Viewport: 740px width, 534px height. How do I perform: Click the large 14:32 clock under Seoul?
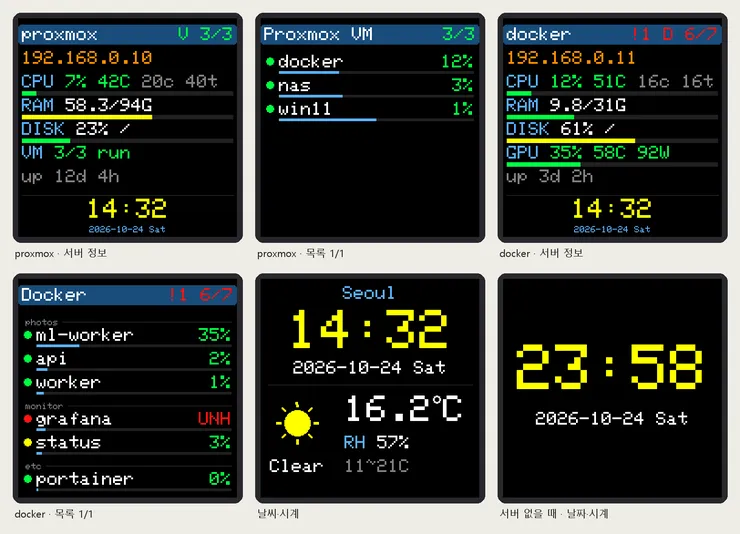click(369, 329)
